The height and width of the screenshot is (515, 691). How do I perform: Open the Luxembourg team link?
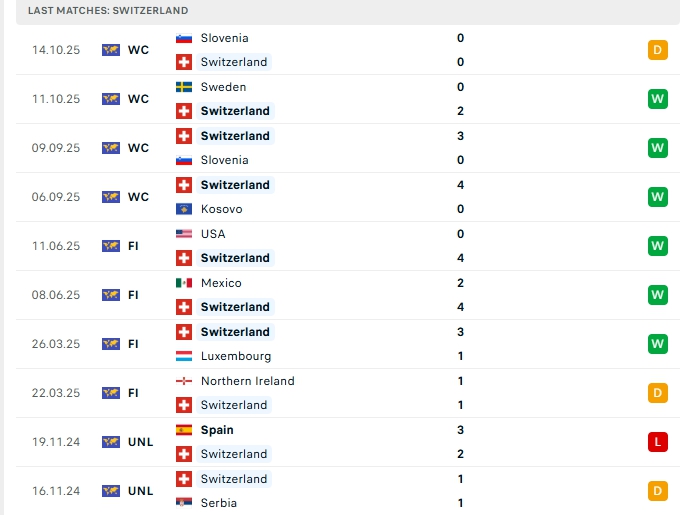[x=235, y=356]
